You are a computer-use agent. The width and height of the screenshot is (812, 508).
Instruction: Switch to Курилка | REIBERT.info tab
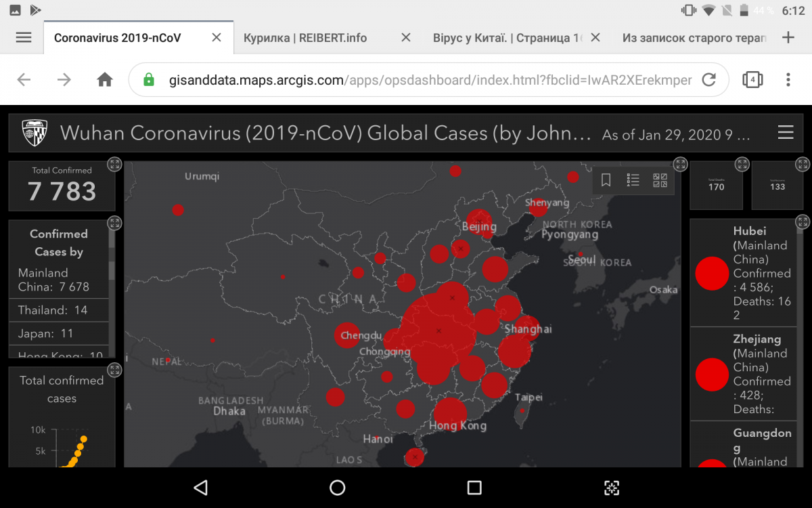click(x=305, y=38)
